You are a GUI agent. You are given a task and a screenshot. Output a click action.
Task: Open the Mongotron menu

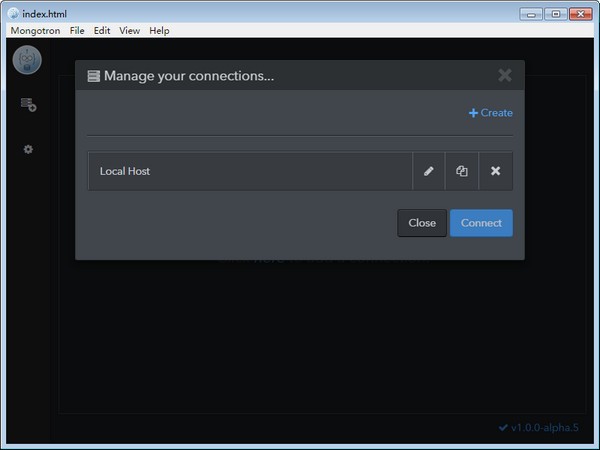35,31
